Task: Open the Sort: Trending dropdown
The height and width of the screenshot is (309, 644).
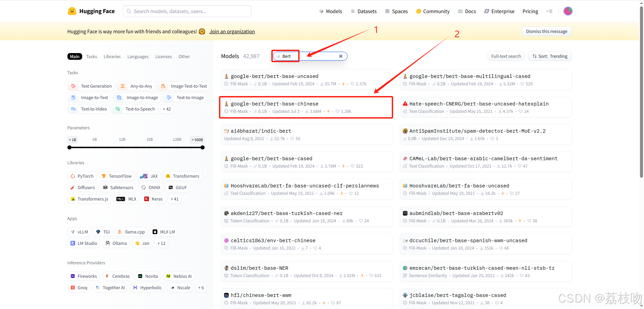Action: pyautogui.click(x=550, y=56)
